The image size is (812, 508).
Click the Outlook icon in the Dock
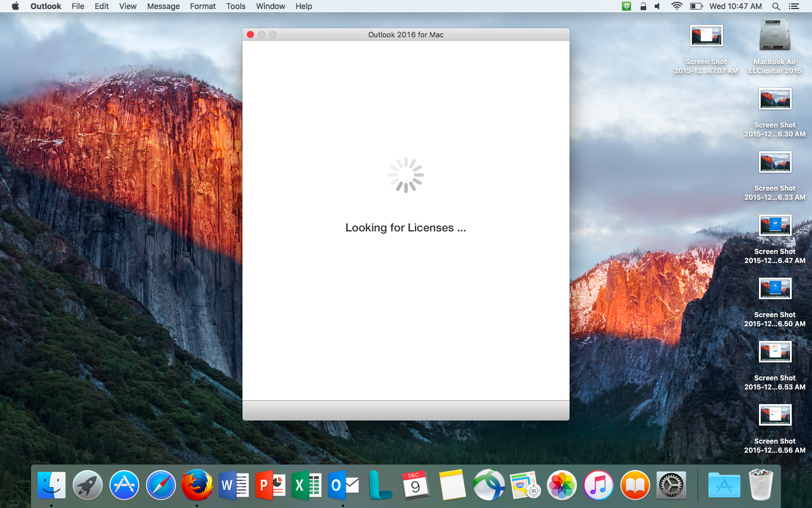pyautogui.click(x=343, y=485)
